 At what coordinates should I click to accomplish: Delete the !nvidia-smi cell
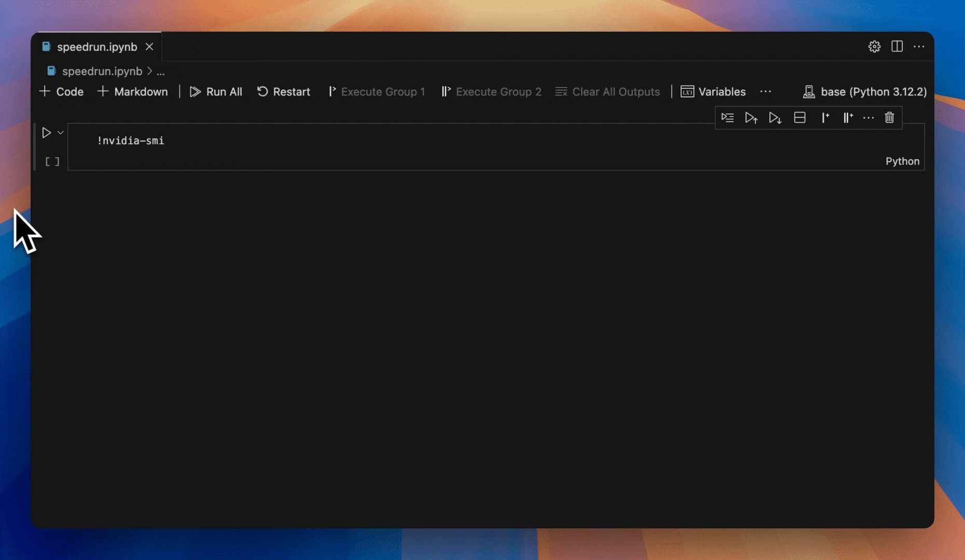click(x=889, y=118)
